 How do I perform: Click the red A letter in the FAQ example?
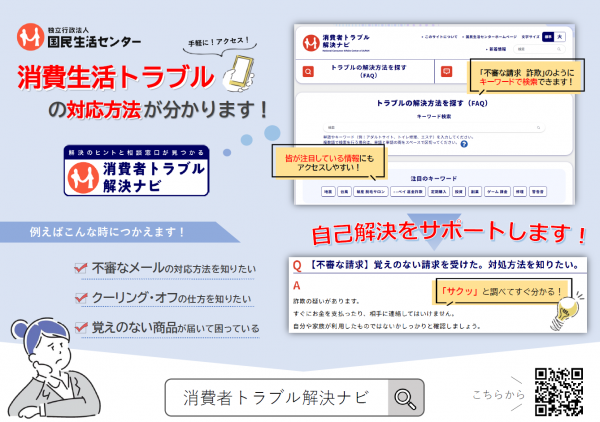297,285
